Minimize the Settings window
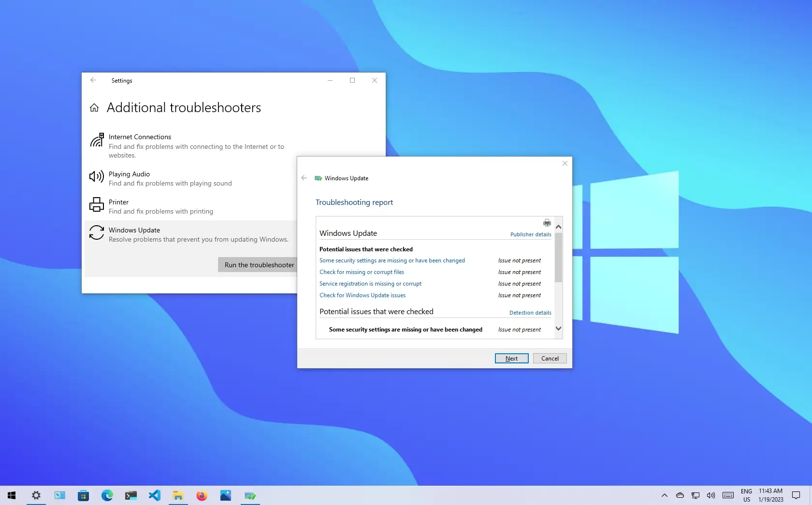Image resolution: width=812 pixels, height=505 pixels. (x=330, y=80)
